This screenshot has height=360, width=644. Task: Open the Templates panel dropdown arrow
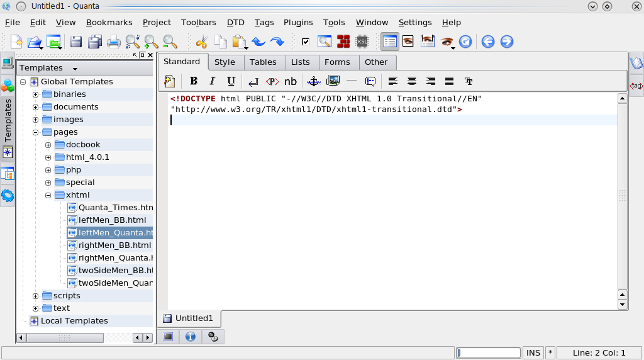[75, 69]
